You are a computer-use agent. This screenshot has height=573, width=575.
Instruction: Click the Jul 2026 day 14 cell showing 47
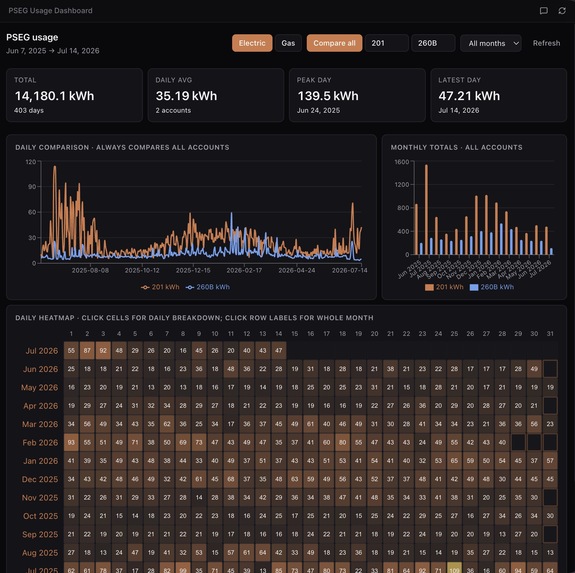pyautogui.click(x=279, y=350)
